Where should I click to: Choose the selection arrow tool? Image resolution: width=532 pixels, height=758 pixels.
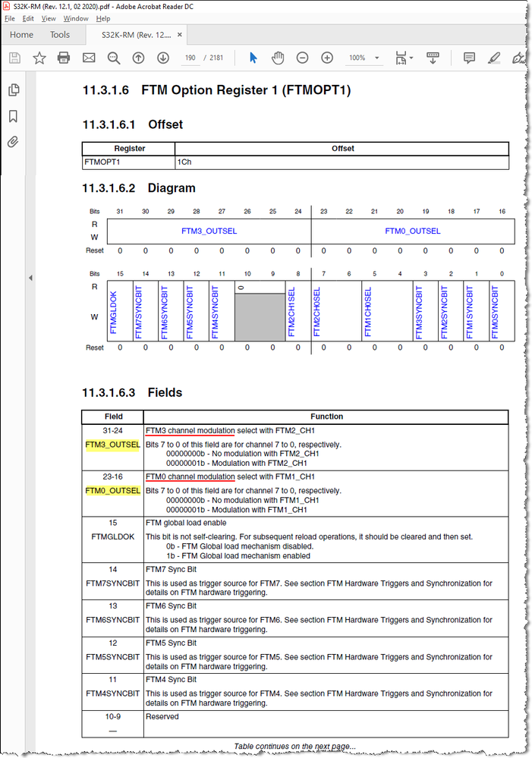coord(253,58)
